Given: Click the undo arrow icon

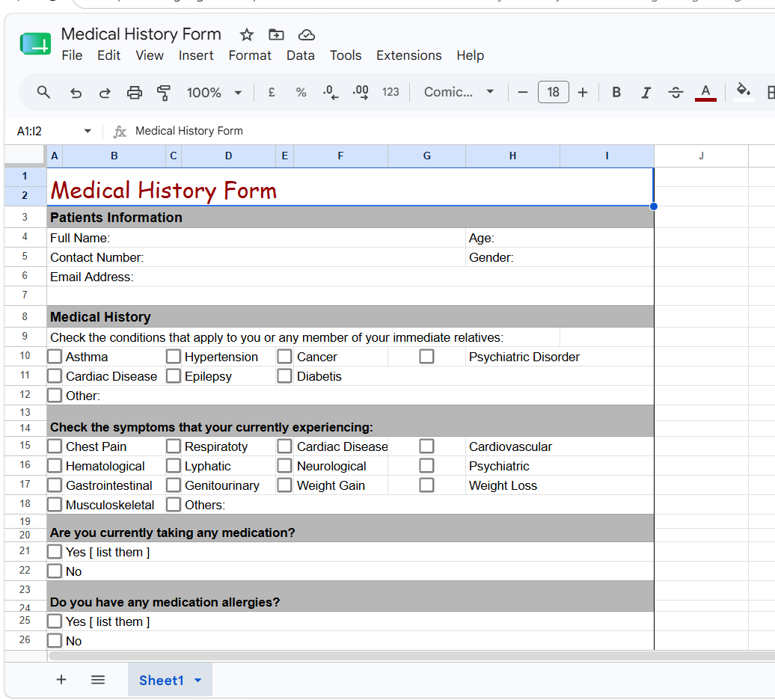Looking at the screenshot, I should point(76,93).
